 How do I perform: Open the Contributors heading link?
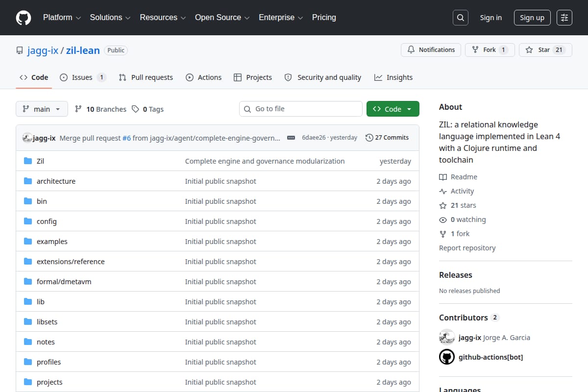click(x=468, y=318)
